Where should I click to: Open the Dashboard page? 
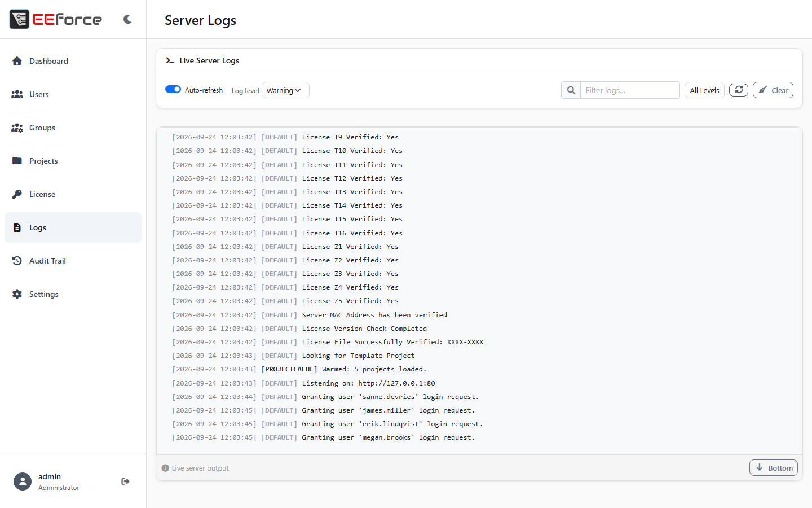tap(73, 61)
